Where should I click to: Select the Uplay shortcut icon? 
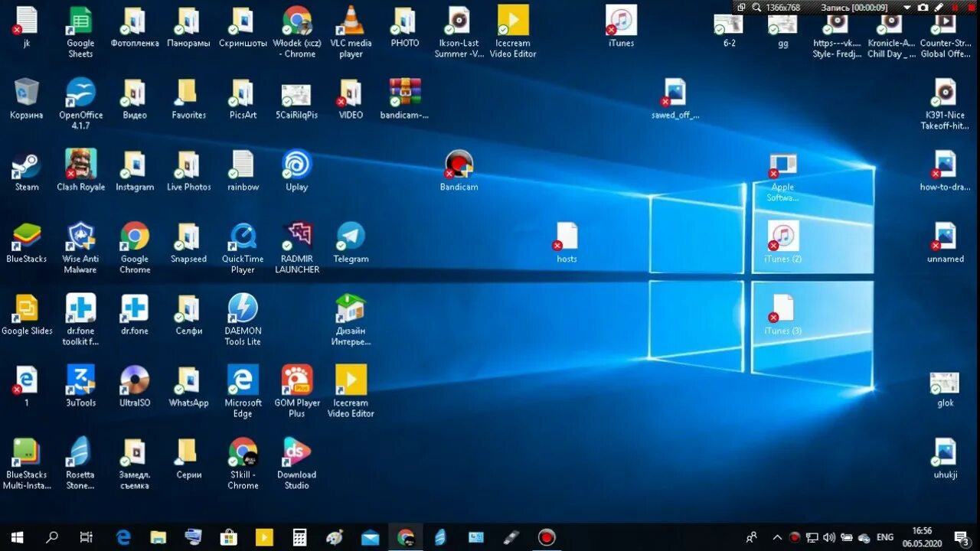296,170
